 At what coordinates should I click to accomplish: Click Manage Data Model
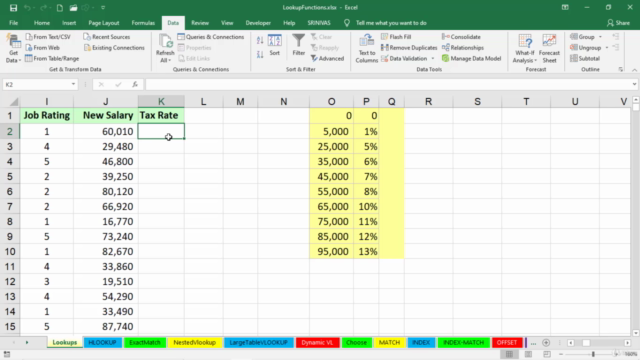pos(471,58)
